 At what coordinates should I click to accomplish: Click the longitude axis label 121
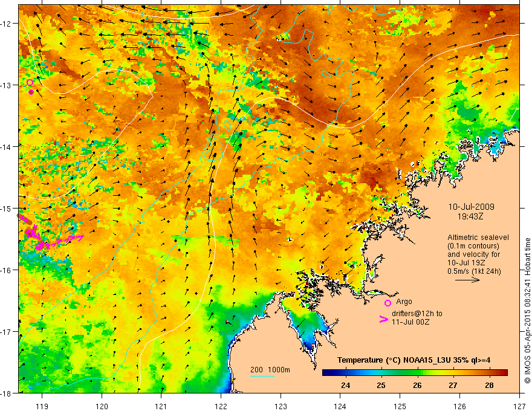161,406
